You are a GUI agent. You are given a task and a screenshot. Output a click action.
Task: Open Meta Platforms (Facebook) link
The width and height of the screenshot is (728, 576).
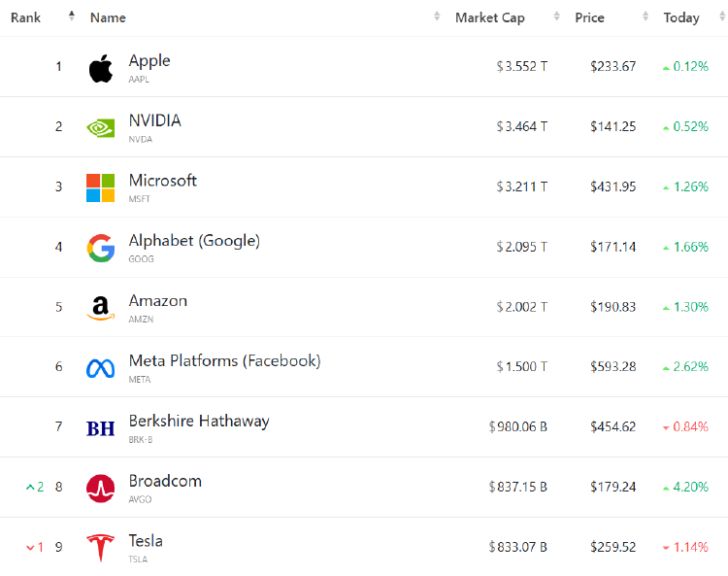point(225,360)
